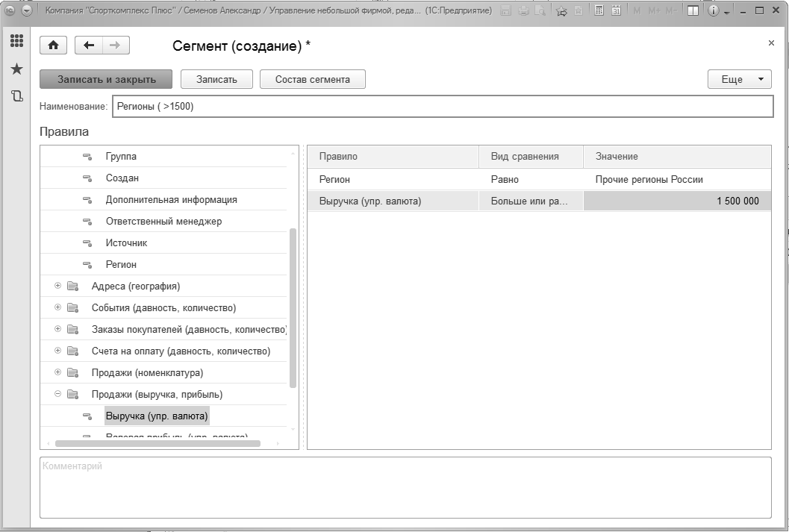Select the 'Регион' rule row cell
The height and width of the screenshot is (532, 789).
[393, 180]
